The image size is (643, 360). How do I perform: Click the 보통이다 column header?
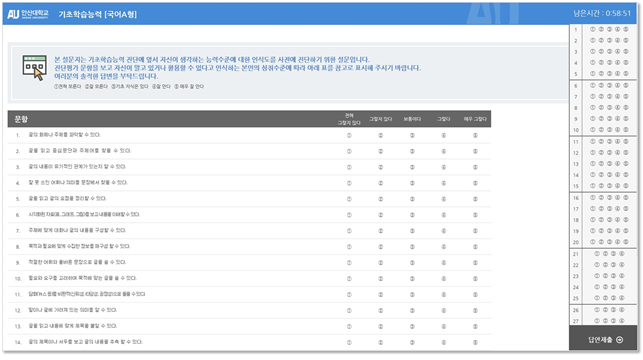(x=412, y=119)
